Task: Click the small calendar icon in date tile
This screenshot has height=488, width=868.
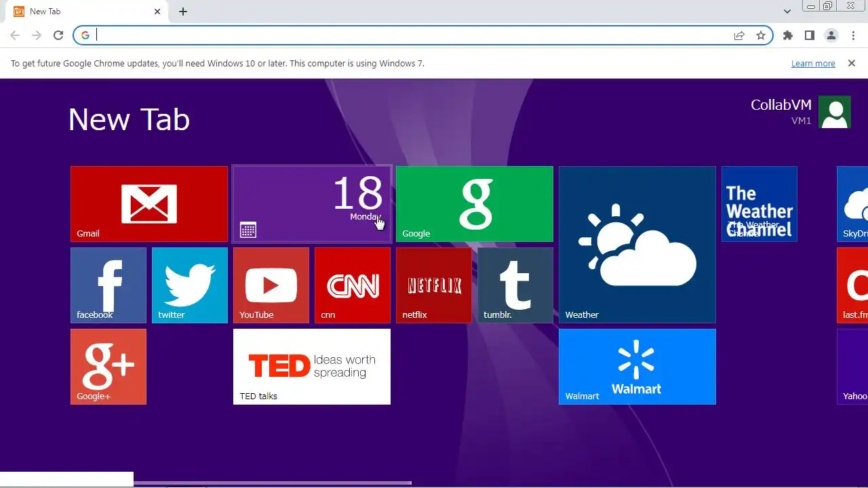Action: [x=248, y=230]
